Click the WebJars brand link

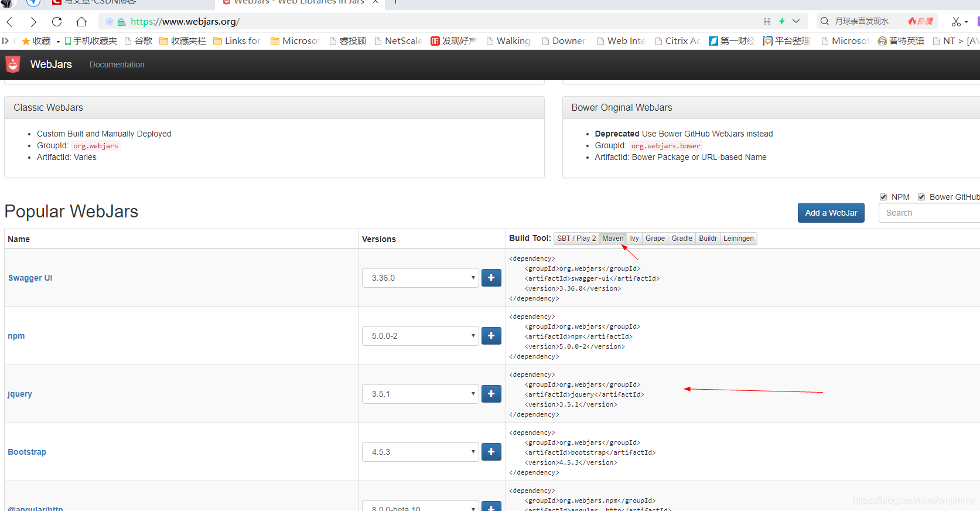51,64
